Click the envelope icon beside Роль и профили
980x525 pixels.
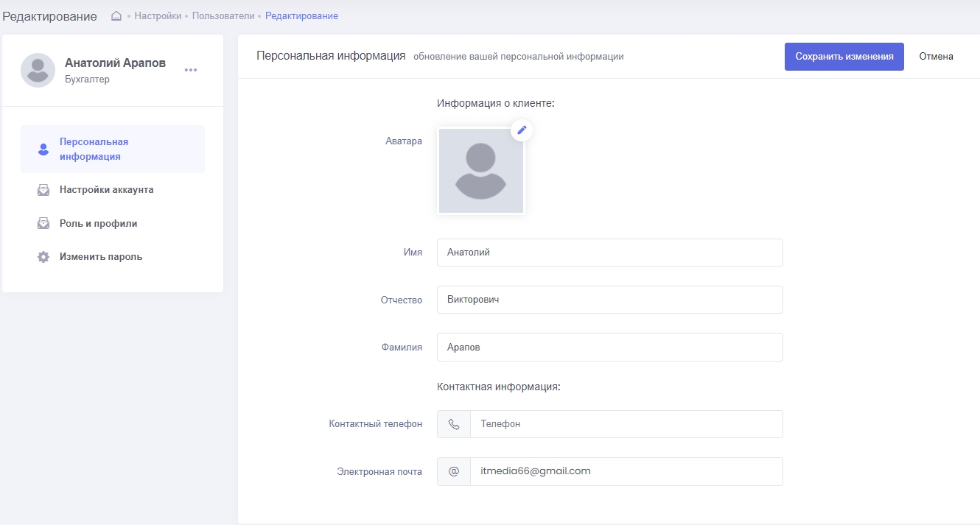point(43,224)
